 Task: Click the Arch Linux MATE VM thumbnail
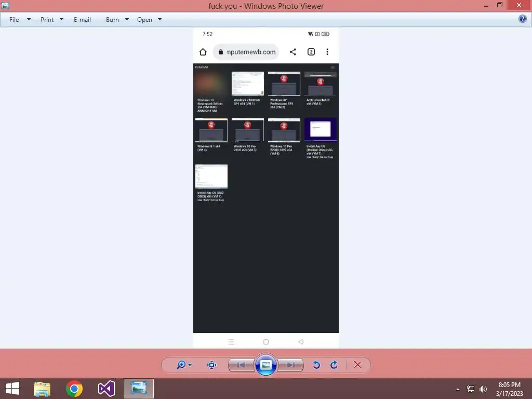[x=320, y=84]
